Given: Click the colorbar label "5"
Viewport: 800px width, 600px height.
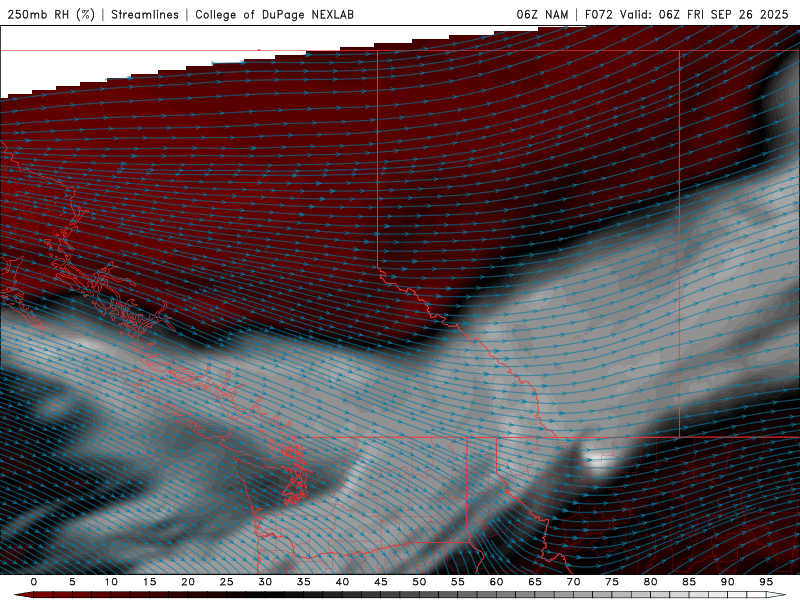Looking at the screenshot, I should coord(72,582).
